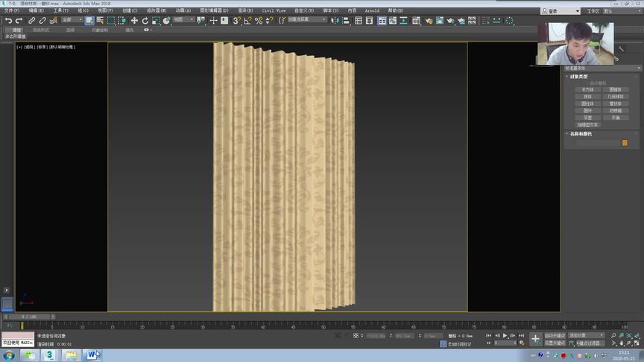The height and width of the screenshot is (362, 644).
Task: Click the orange object color swatch
Action: pos(625,142)
